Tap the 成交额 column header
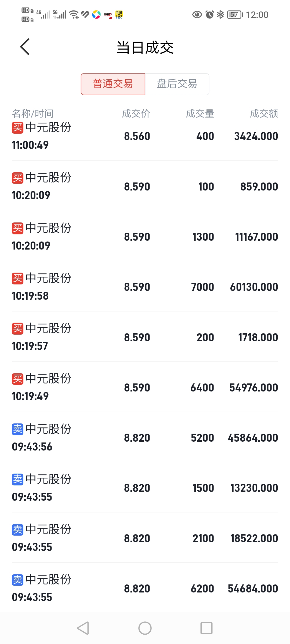Viewport: 290px width, 644px height. pyautogui.click(x=264, y=114)
